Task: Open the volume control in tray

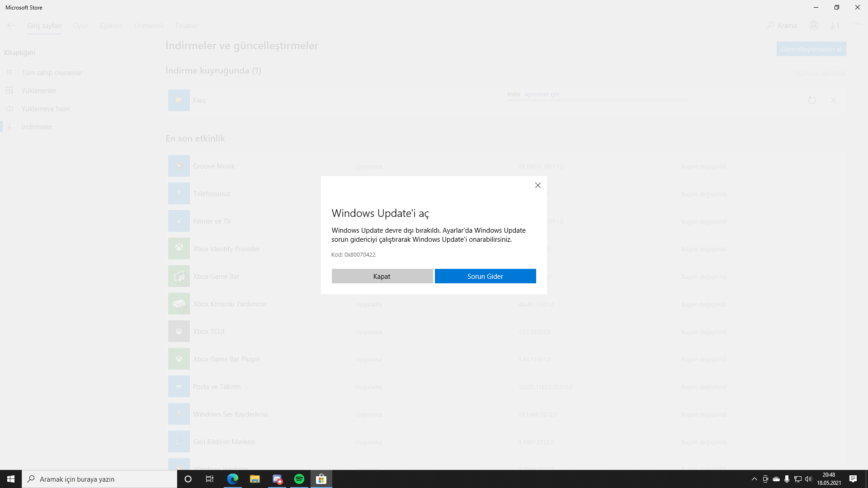Action: [x=808, y=479]
